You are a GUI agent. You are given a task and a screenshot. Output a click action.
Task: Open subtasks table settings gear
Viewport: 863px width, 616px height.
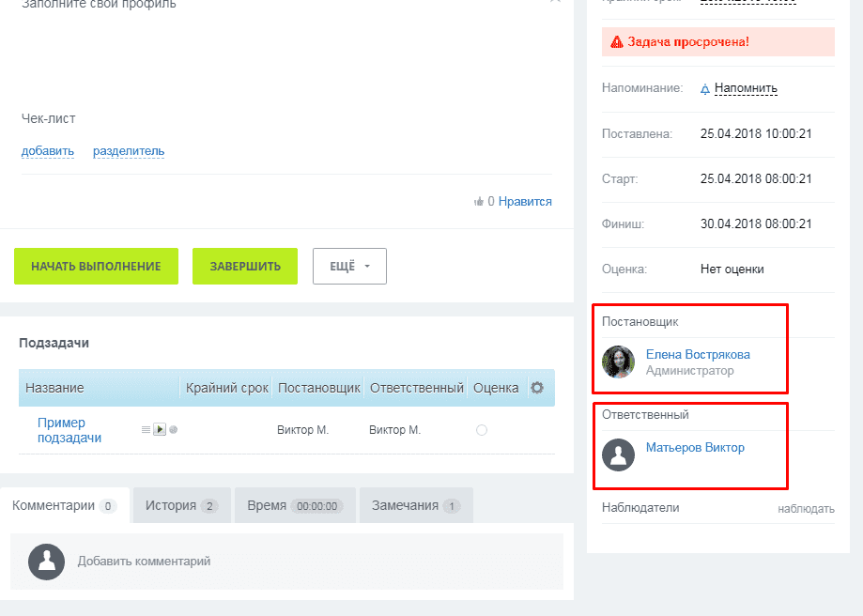(x=537, y=388)
